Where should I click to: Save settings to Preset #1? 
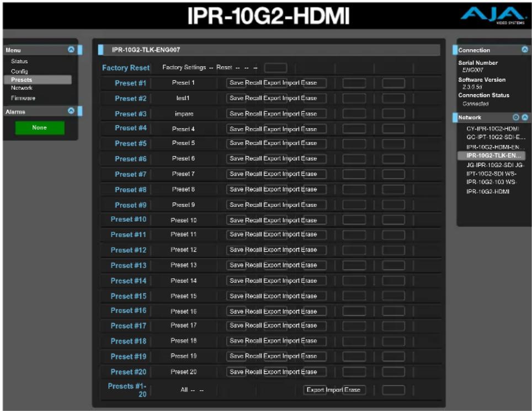tap(237, 83)
